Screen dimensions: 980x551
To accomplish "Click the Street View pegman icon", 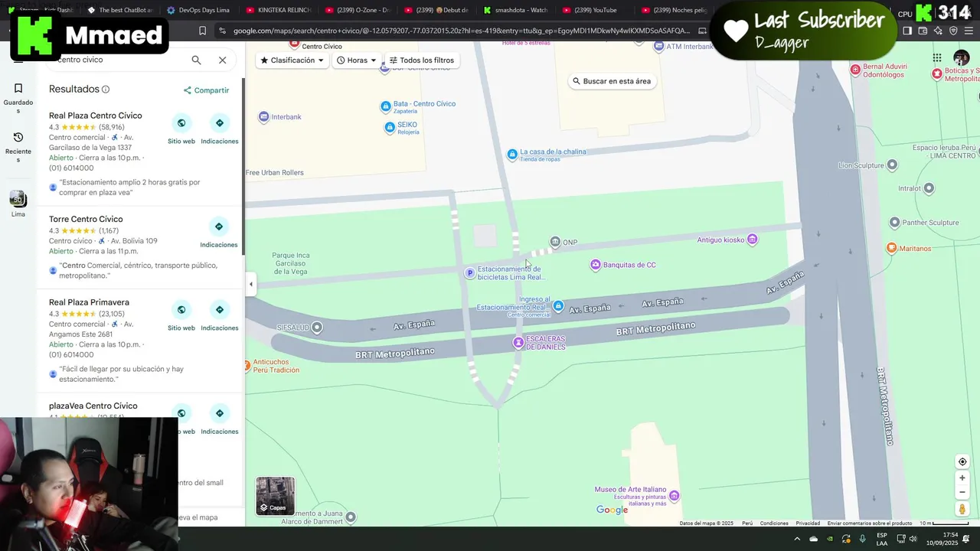I will [x=962, y=509].
